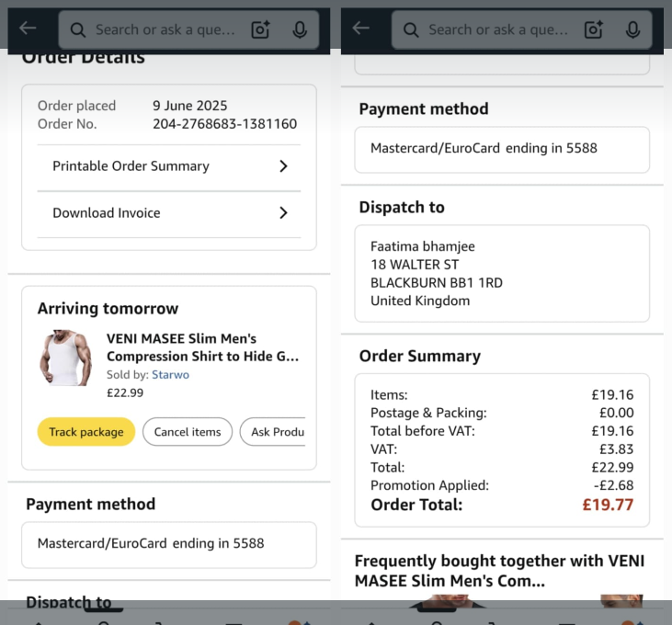Expand Printable Order Summary chevron

point(283,166)
